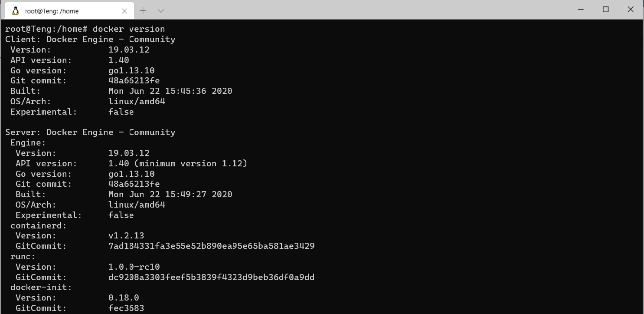Viewport: 644px width, 314px height.
Task: Click the docker-init GitCommit value fec3683
Action: pyautogui.click(x=126, y=308)
